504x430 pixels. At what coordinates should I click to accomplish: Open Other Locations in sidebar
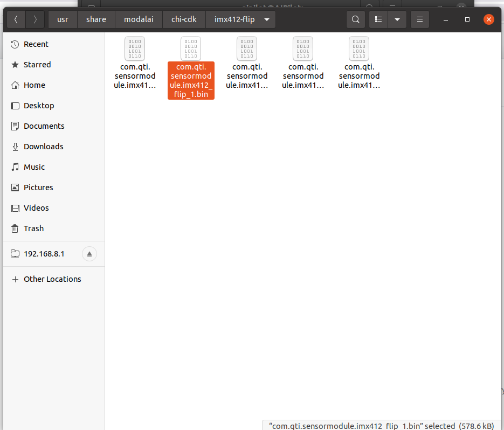(52, 279)
